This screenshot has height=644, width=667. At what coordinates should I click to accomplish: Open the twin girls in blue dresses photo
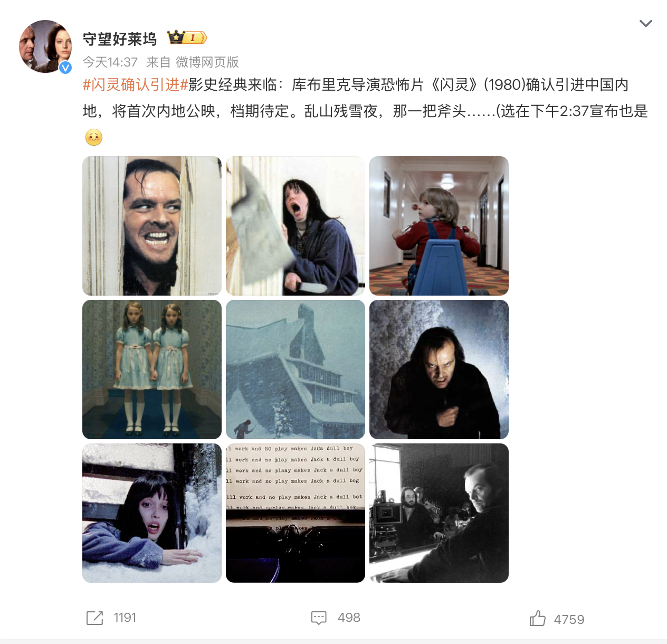pos(152,370)
